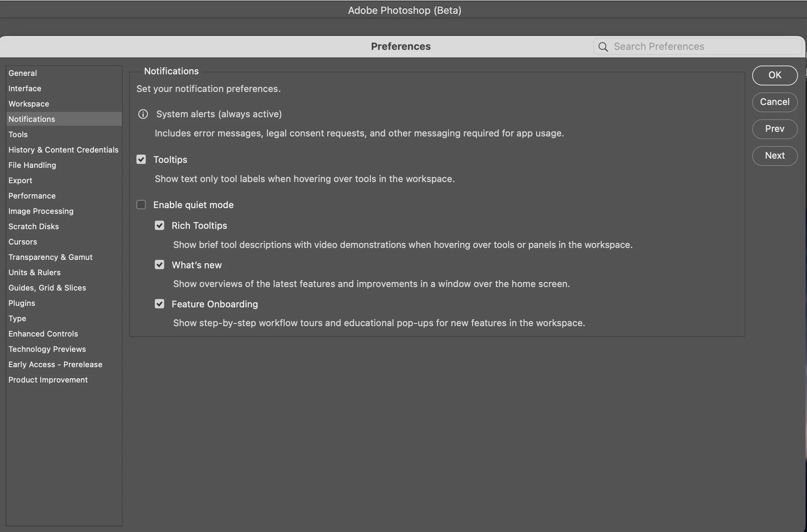Click the Feature Onboarding label
This screenshot has height=532, width=807.
(x=215, y=304)
